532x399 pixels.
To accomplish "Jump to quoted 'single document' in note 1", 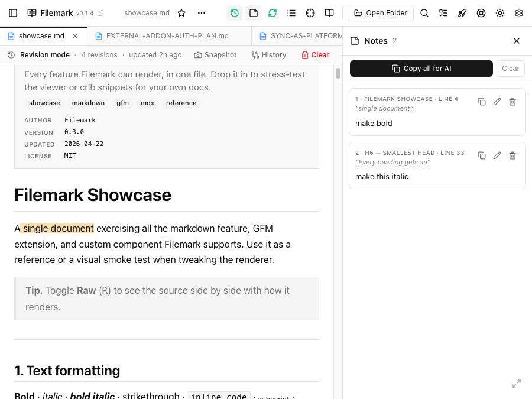I will click(x=384, y=109).
